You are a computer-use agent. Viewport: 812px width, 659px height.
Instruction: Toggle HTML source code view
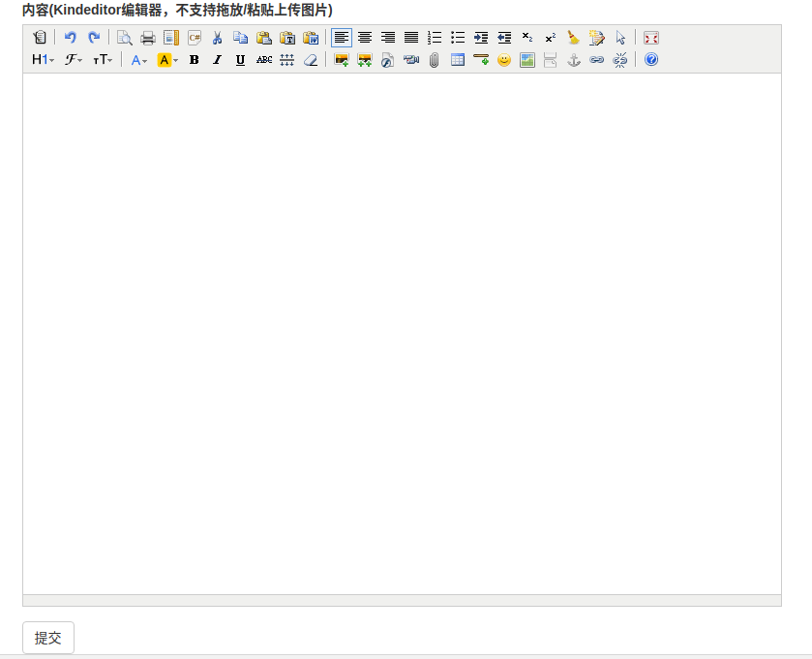40,38
